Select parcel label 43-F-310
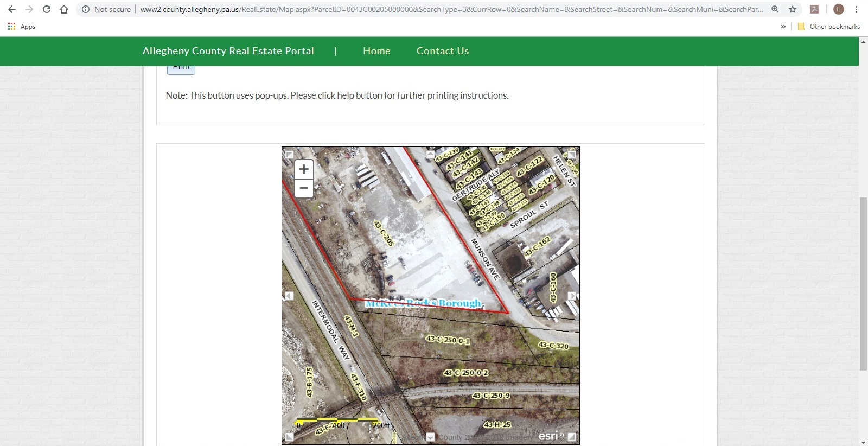Viewport: 868px width, 446px height. coord(359,387)
